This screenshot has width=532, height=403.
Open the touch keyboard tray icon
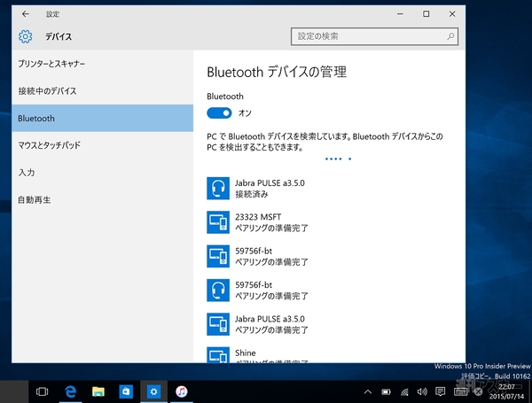pos(460,392)
